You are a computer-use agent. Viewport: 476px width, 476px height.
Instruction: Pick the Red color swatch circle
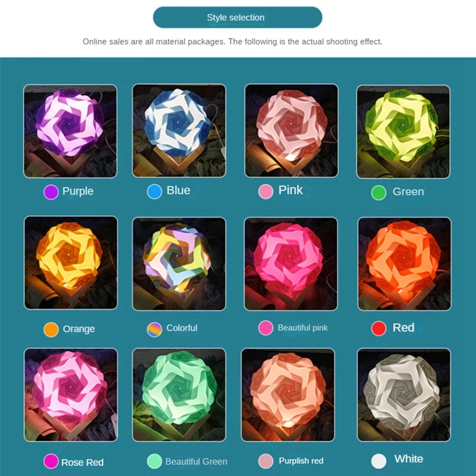[379, 328]
